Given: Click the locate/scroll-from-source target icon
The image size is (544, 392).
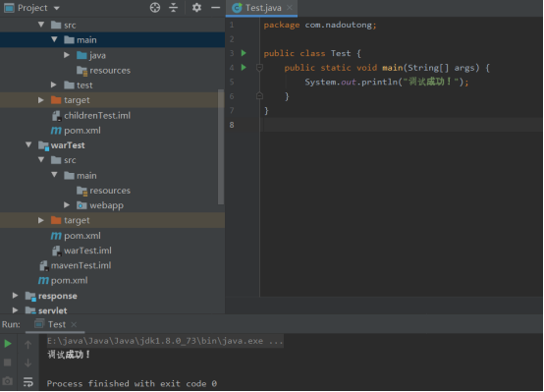Looking at the screenshot, I should tap(155, 7).
